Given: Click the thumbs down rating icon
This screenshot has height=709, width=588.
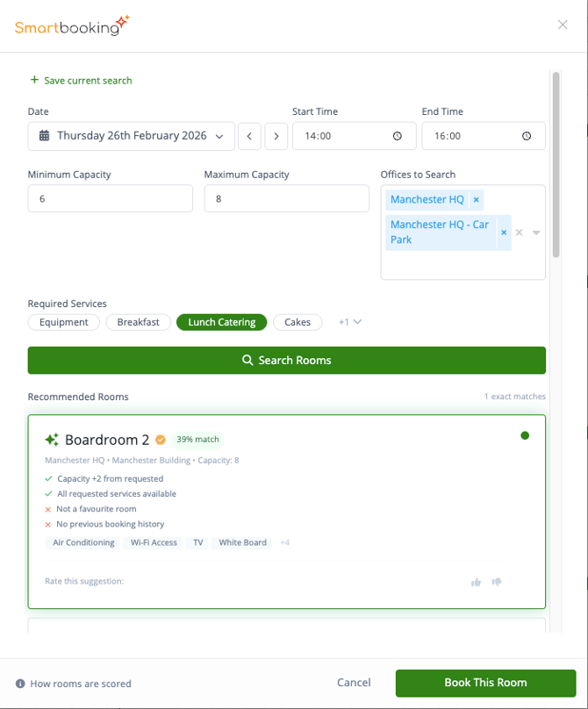Looking at the screenshot, I should [497, 582].
